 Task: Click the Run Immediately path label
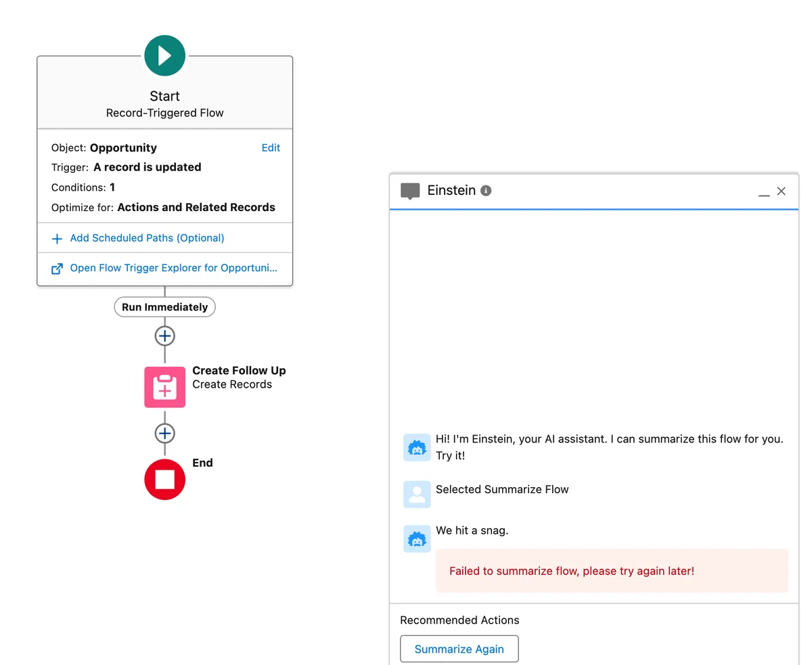click(x=164, y=307)
